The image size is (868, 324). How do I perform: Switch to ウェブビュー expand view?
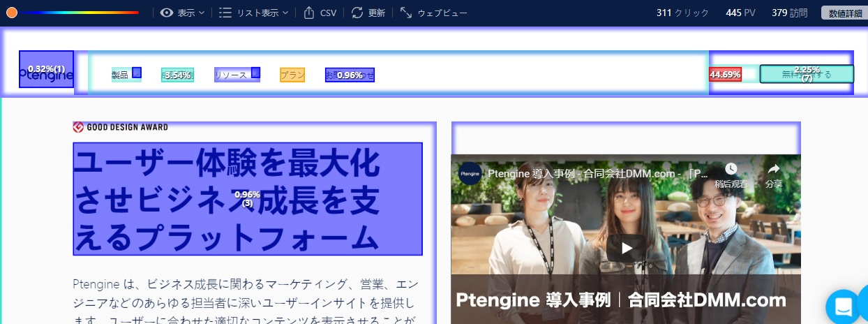tap(433, 13)
